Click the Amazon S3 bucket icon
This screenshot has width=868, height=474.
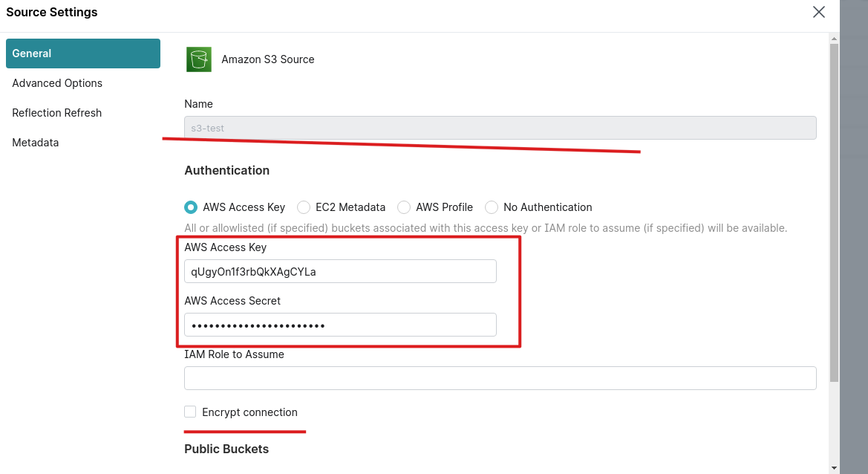click(x=199, y=59)
